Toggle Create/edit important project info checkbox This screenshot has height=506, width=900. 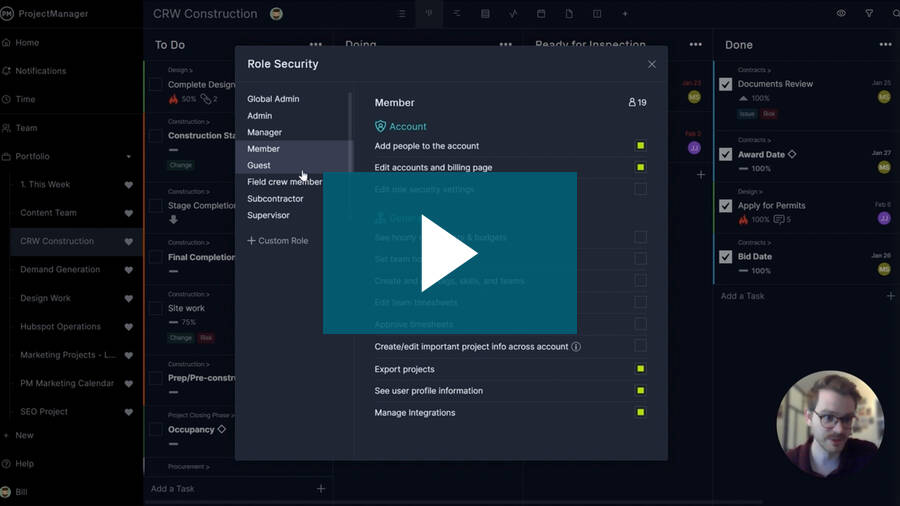click(640, 345)
